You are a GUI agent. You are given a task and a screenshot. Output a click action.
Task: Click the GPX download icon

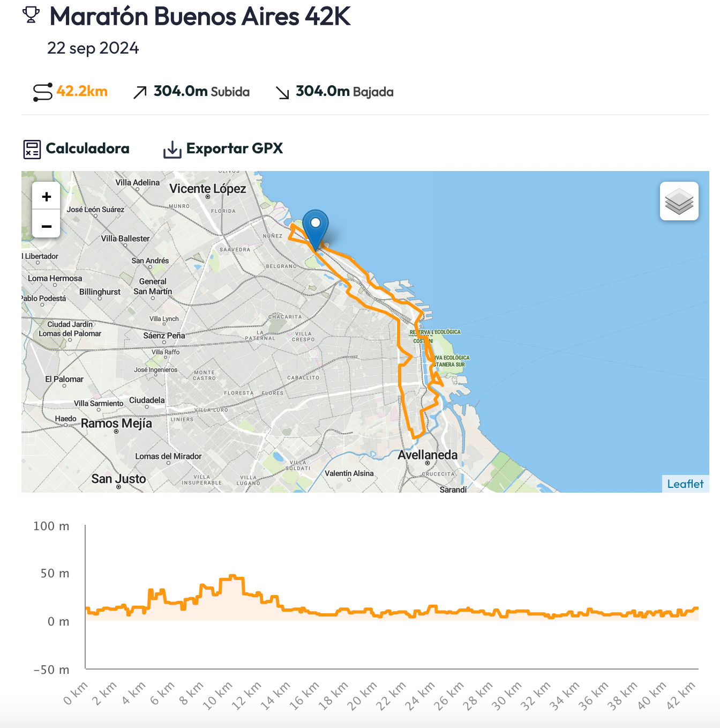[x=172, y=150]
